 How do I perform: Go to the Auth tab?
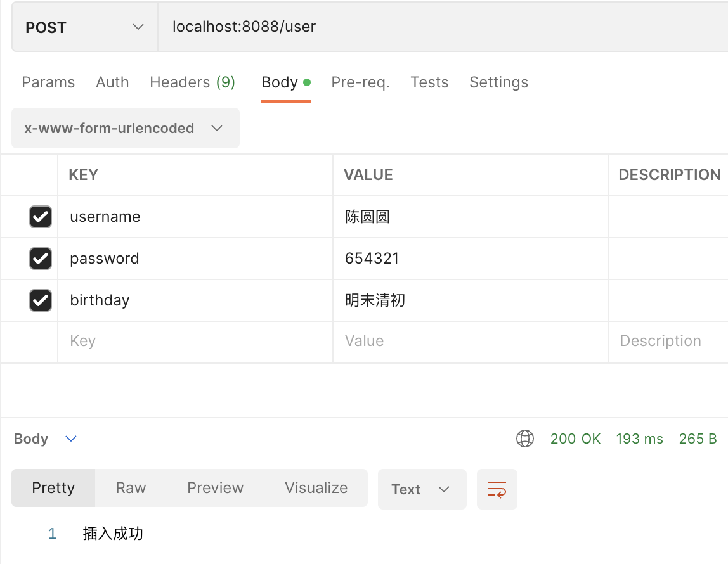[112, 82]
